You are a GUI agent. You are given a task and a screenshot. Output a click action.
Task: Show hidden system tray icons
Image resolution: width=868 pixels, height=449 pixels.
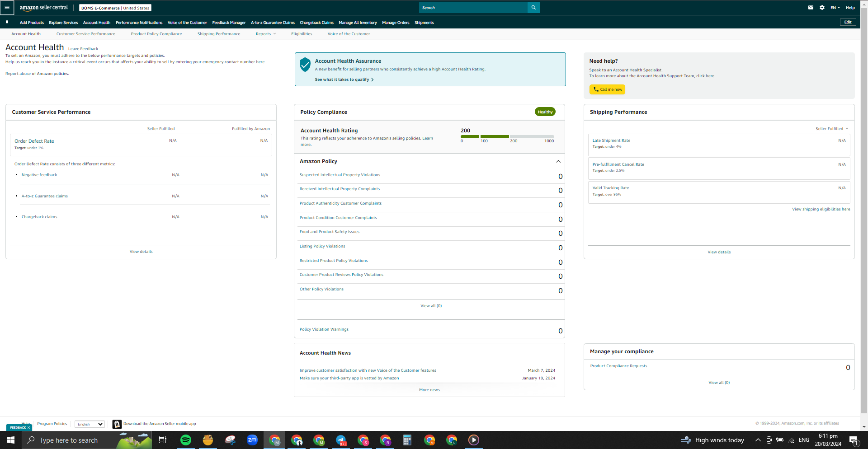point(758,440)
